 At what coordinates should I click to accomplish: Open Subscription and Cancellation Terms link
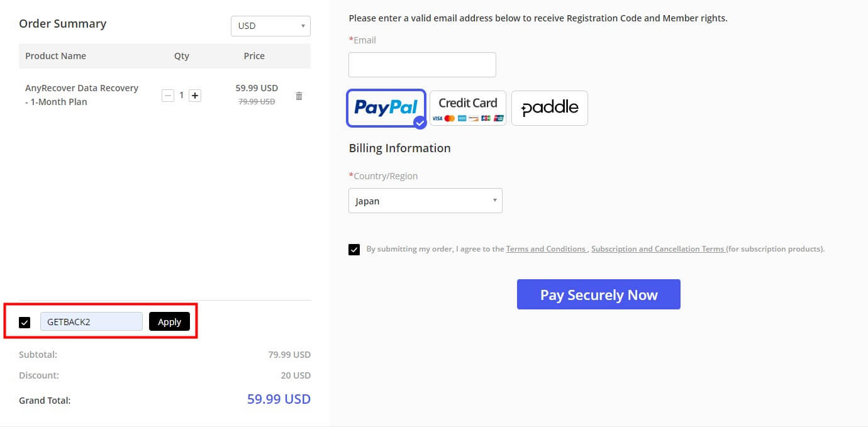pos(658,248)
